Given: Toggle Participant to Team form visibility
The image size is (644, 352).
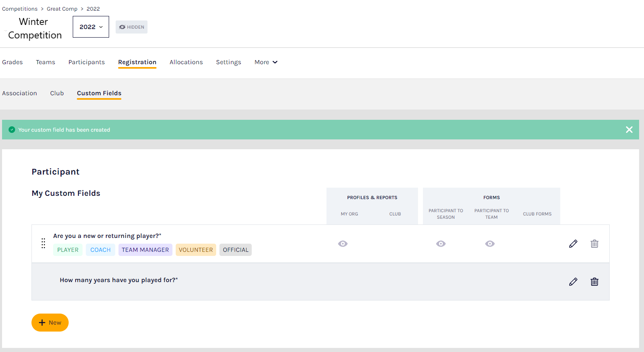Looking at the screenshot, I should [490, 244].
